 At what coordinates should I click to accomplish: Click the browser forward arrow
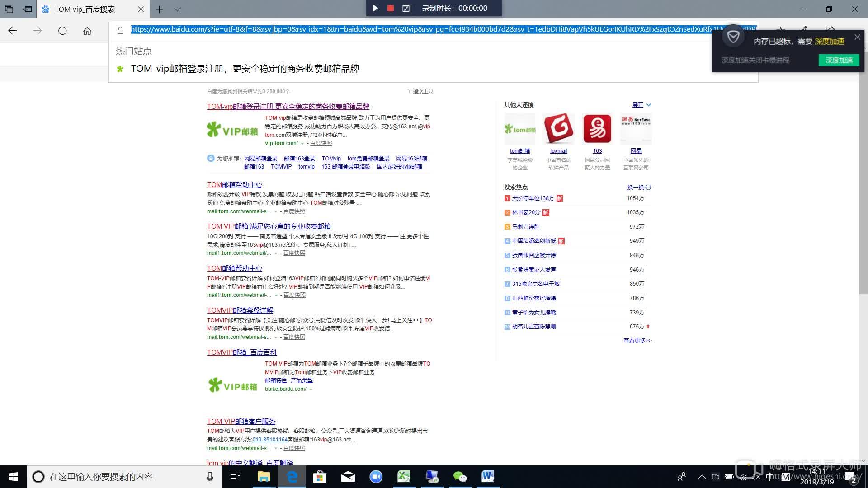click(x=38, y=31)
